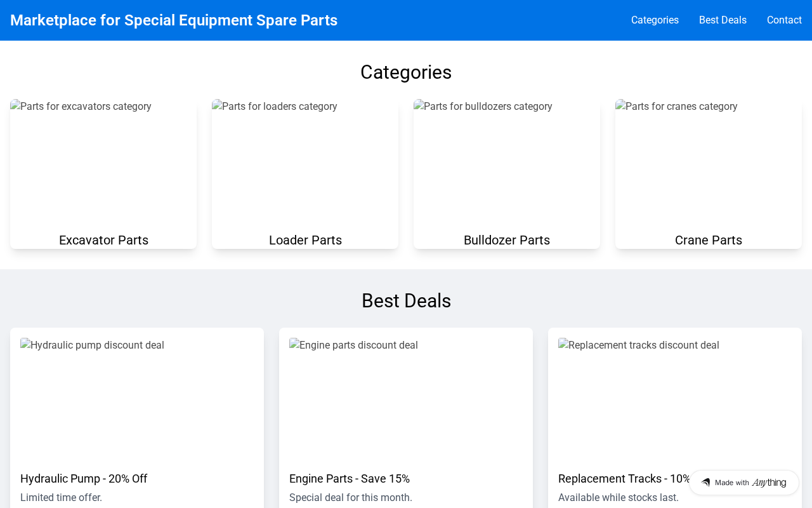Click the 'Limited time offer' description text
The height and width of the screenshot is (508, 812).
pos(61,498)
